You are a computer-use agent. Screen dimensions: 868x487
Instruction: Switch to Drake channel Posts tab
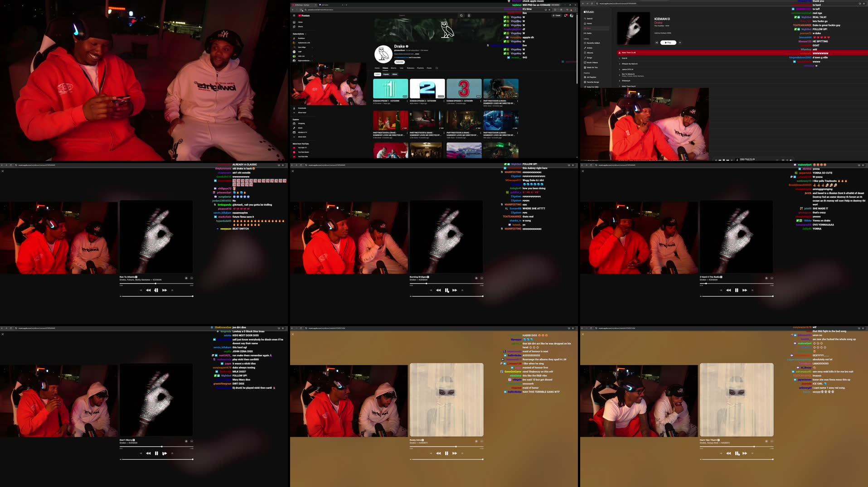(x=429, y=68)
